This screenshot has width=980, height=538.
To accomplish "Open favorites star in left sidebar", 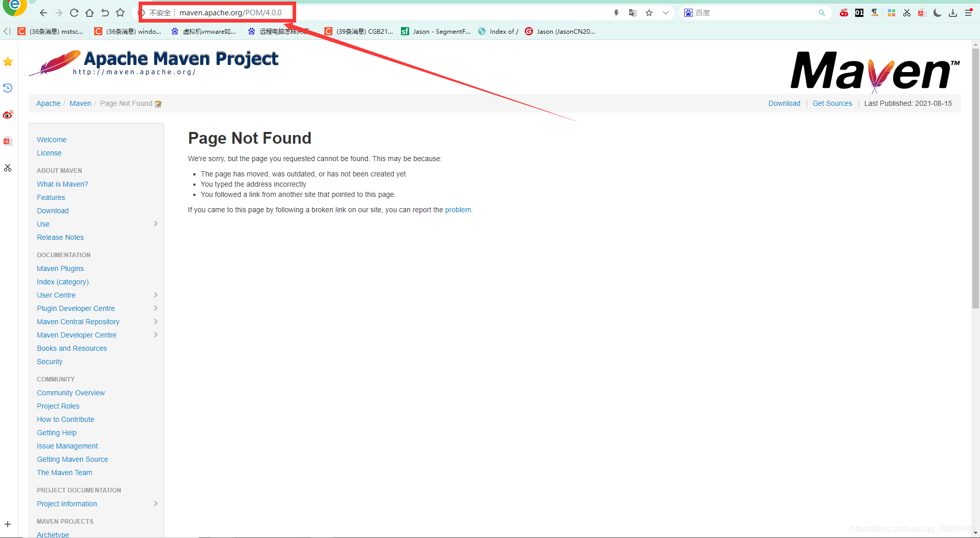I will (x=8, y=62).
